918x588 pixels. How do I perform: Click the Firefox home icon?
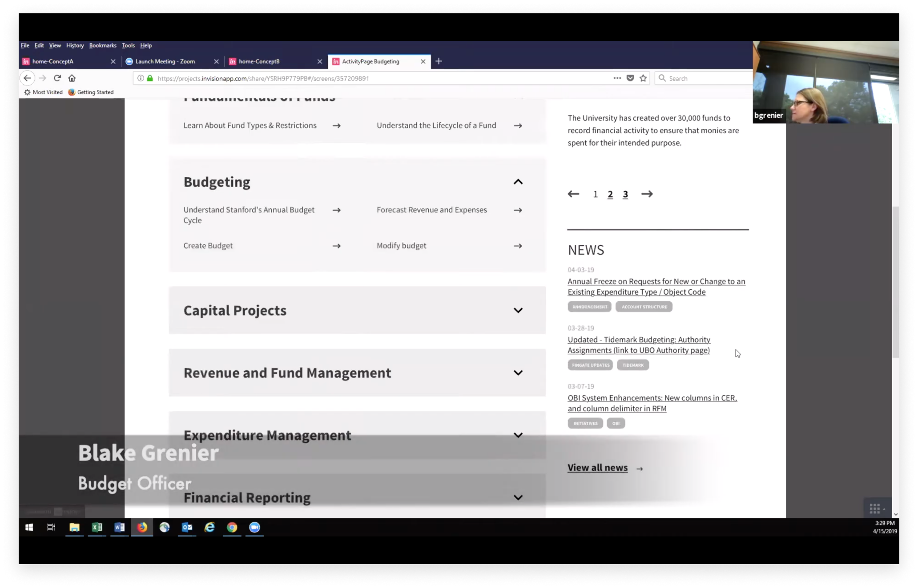click(x=72, y=78)
